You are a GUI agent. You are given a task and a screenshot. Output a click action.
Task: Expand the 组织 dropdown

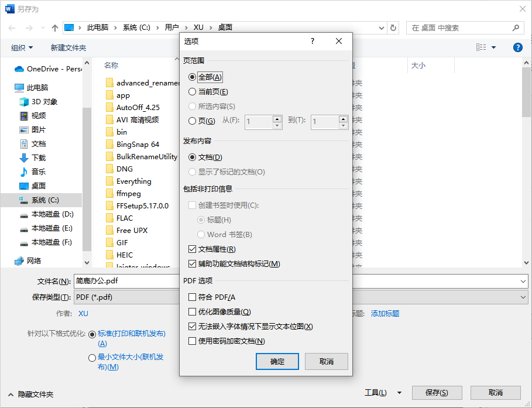[22, 47]
